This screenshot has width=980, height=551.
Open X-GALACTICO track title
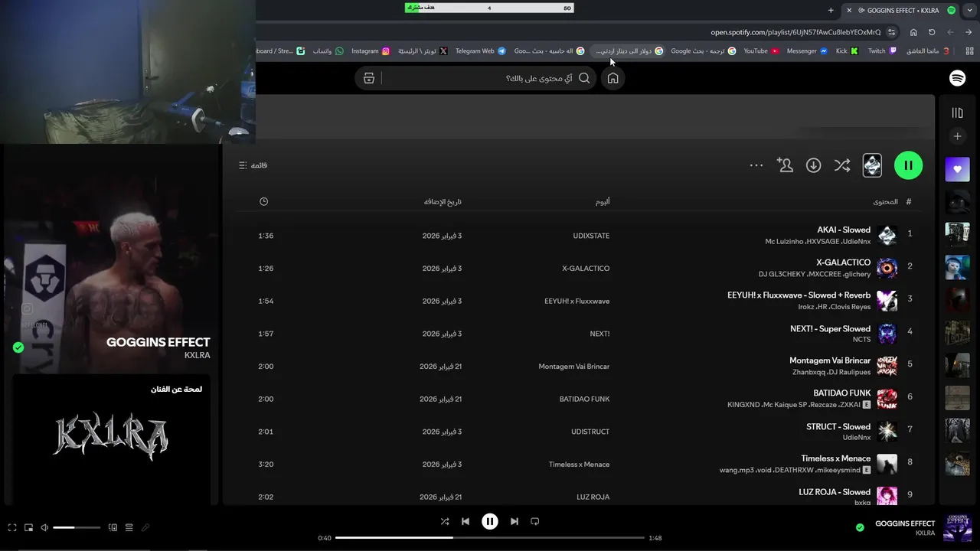pyautogui.click(x=843, y=262)
